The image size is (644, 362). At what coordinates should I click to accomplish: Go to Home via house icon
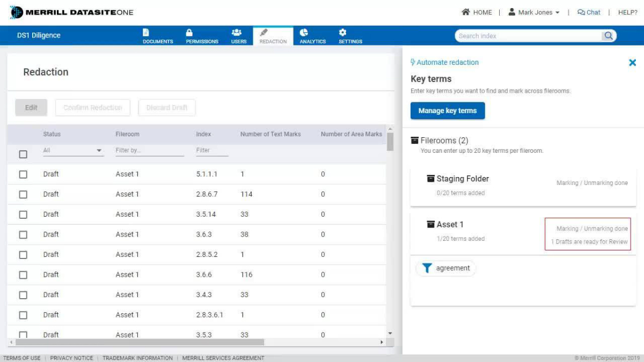click(x=466, y=12)
